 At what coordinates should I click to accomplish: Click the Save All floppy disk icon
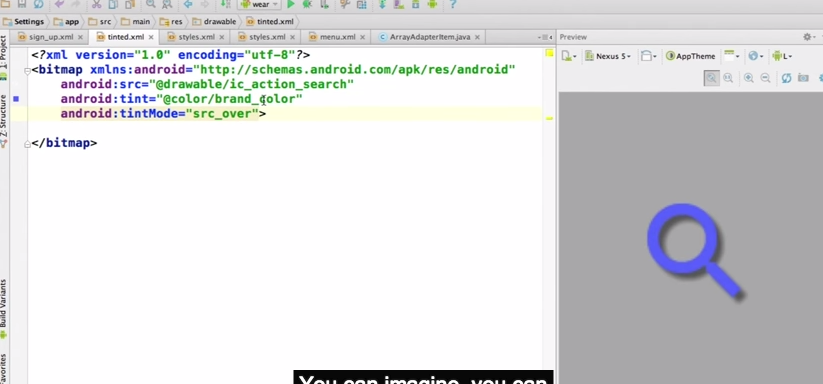click(22, 4)
